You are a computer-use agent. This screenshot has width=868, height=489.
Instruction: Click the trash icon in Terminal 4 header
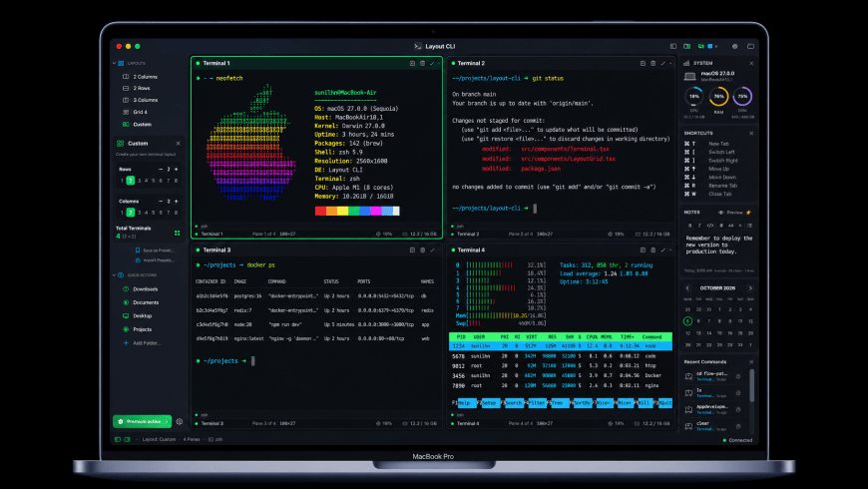(x=653, y=249)
